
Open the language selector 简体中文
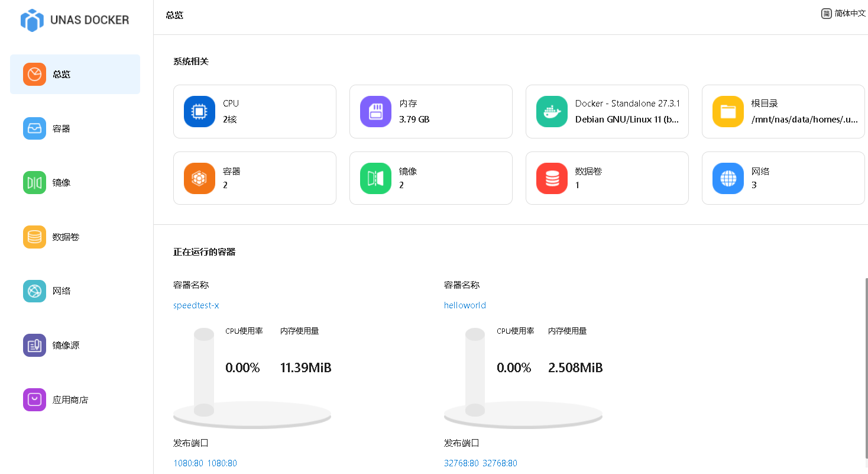point(843,14)
